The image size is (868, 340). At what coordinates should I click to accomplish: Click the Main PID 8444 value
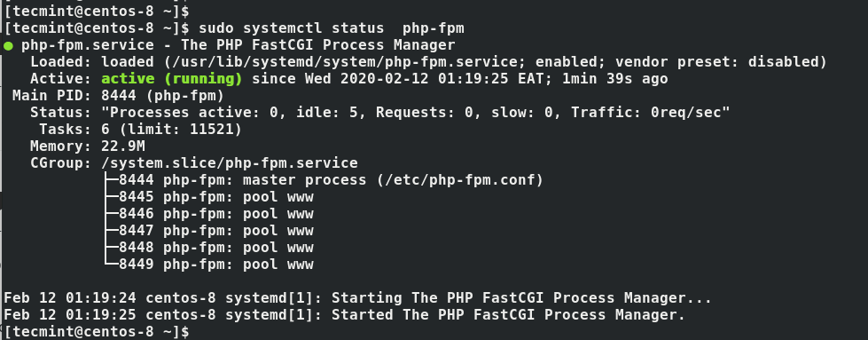click(119, 95)
